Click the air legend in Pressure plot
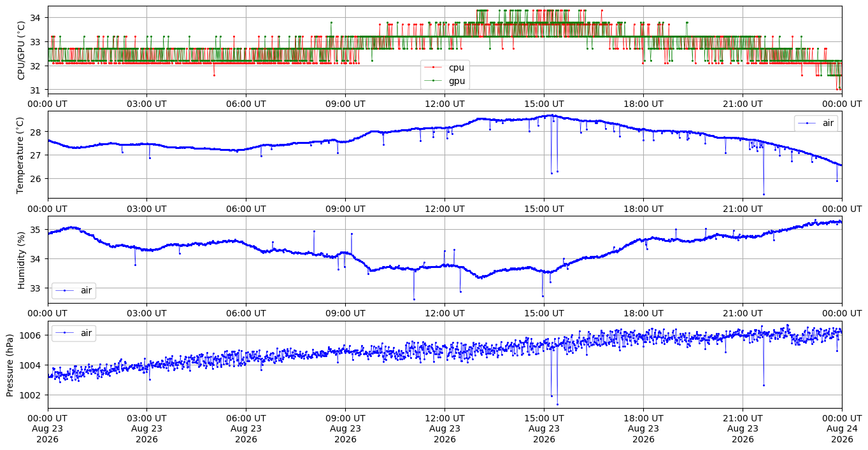This screenshot has width=868, height=450. pyautogui.click(x=74, y=332)
